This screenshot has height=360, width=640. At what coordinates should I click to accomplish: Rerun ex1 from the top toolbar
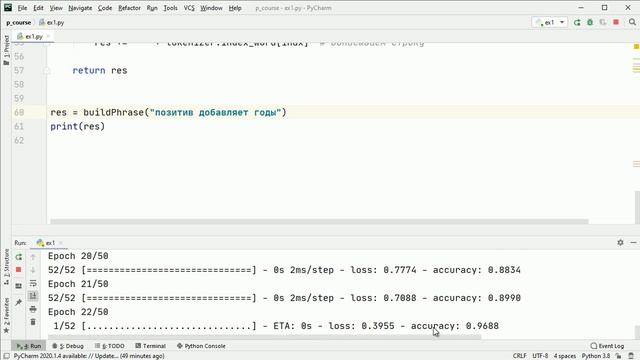(x=577, y=22)
